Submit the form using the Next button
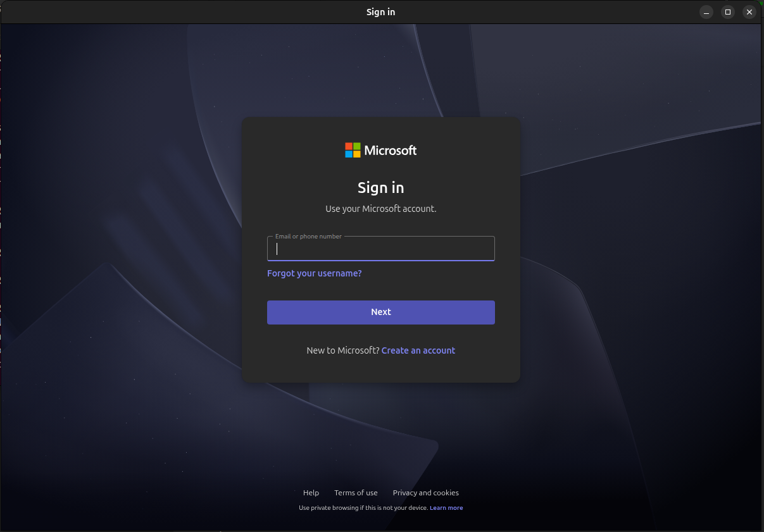 [380, 312]
